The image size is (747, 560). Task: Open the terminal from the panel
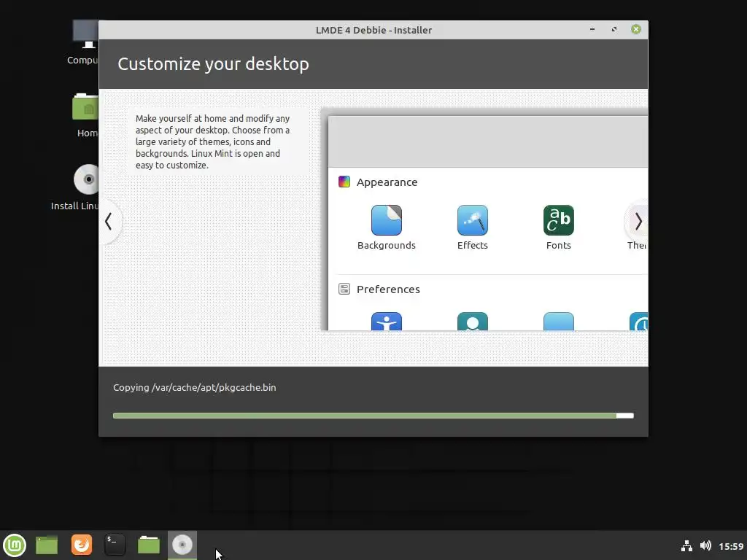tap(115, 545)
